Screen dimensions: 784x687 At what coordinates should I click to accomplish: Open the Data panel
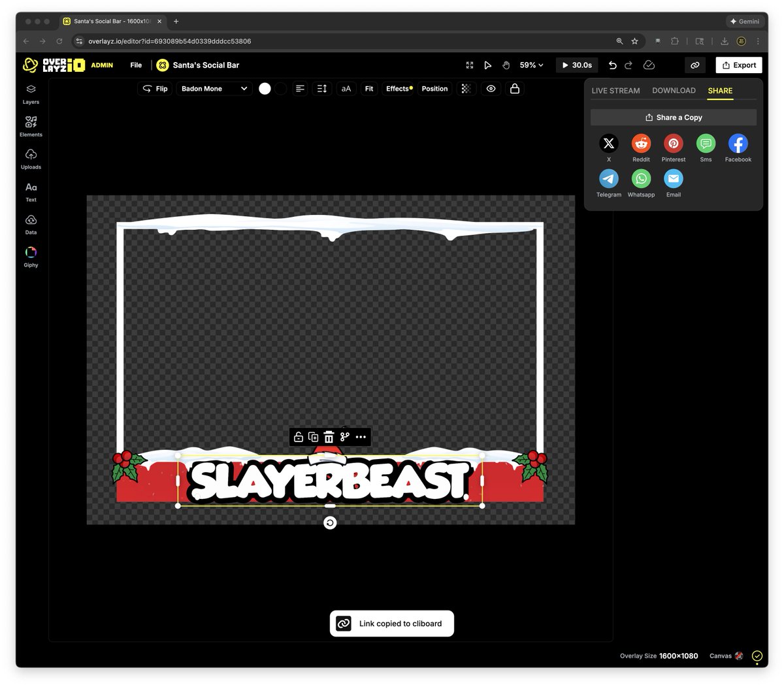(x=31, y=225)
